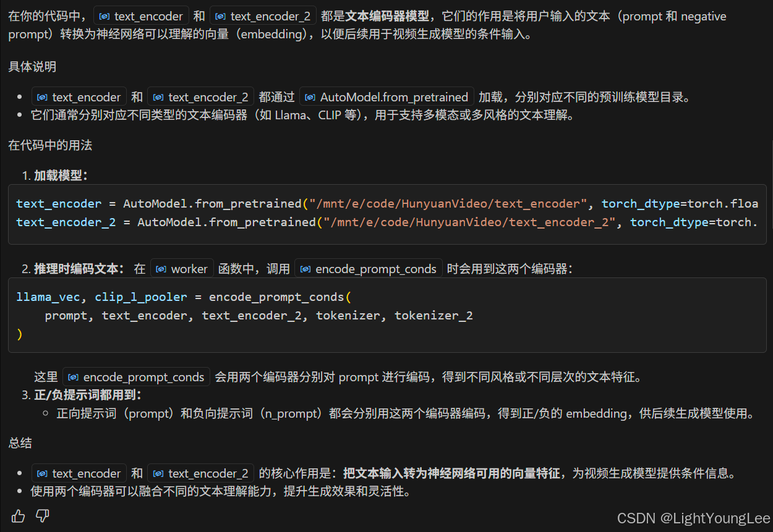Screen dimensions: 773x532
Task: Click sub-bullet about 正向提示词 and n_prompt
Action: [405, 413]
